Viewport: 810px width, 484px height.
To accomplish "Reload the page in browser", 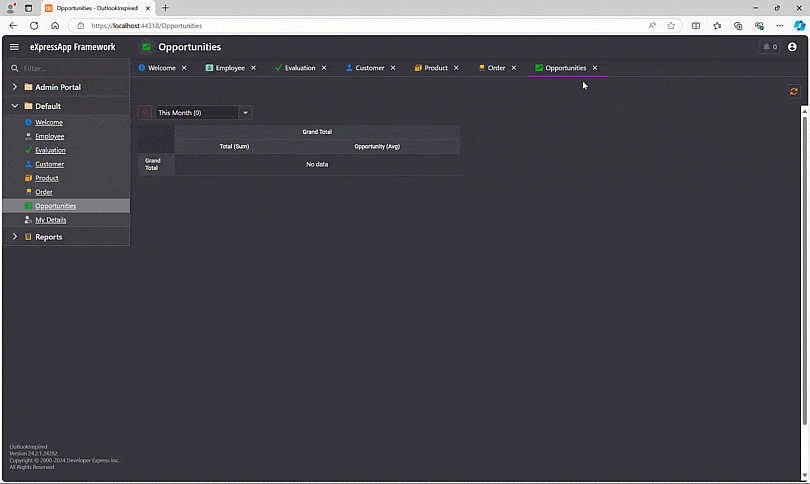I will [34, 25].
